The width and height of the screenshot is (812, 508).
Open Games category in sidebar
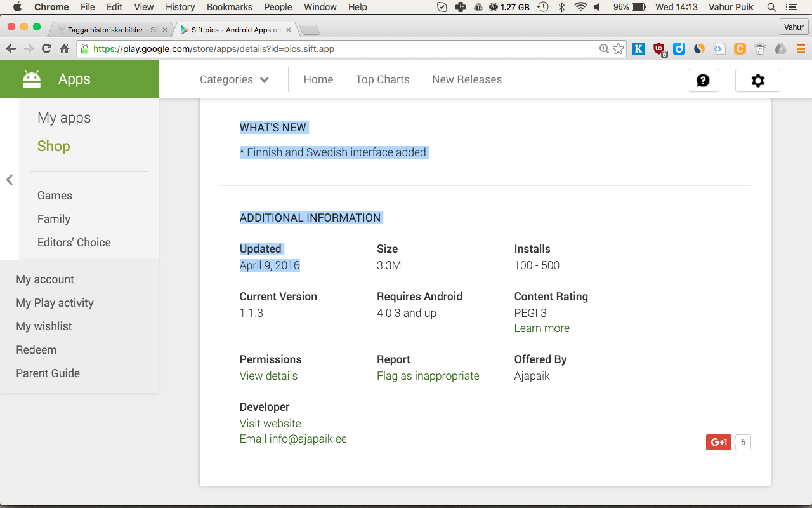(55, 196)
